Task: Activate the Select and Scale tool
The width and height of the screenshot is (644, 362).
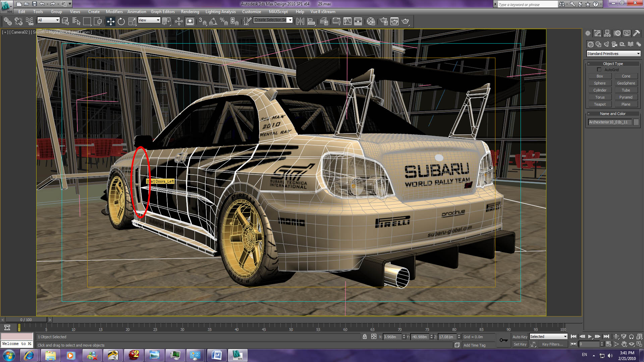Action: pyautogui.click(x=132, y=21)
